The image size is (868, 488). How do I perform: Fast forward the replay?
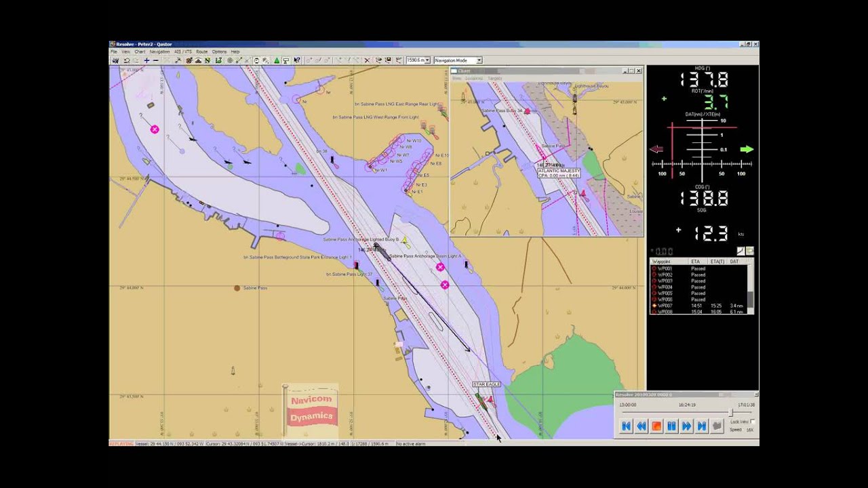pos(687,426)
